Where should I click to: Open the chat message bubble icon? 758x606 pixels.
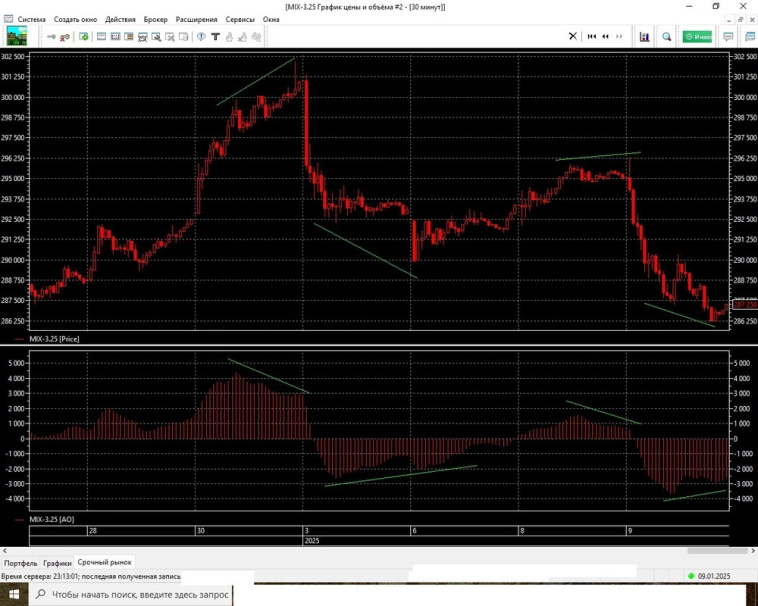click(728, 37)
